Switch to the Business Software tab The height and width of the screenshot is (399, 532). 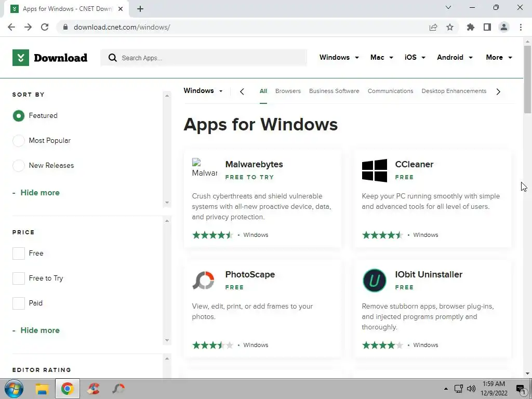click(x=334, y=91)
